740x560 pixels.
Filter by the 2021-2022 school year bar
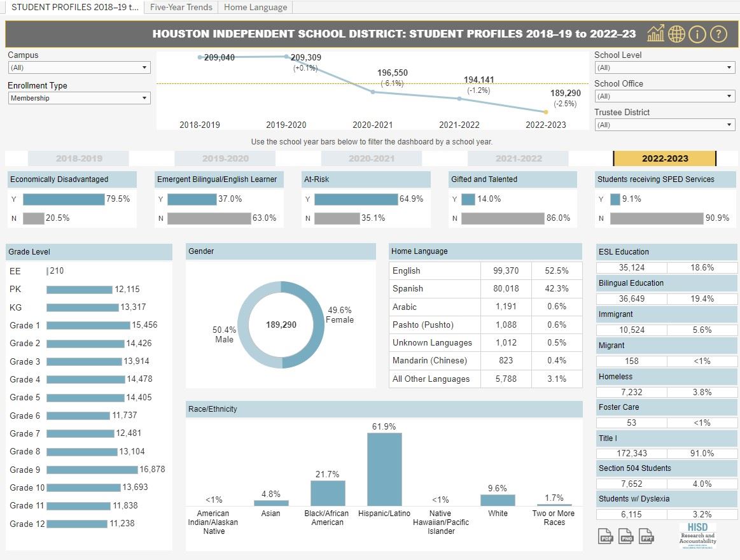(518, 158)
